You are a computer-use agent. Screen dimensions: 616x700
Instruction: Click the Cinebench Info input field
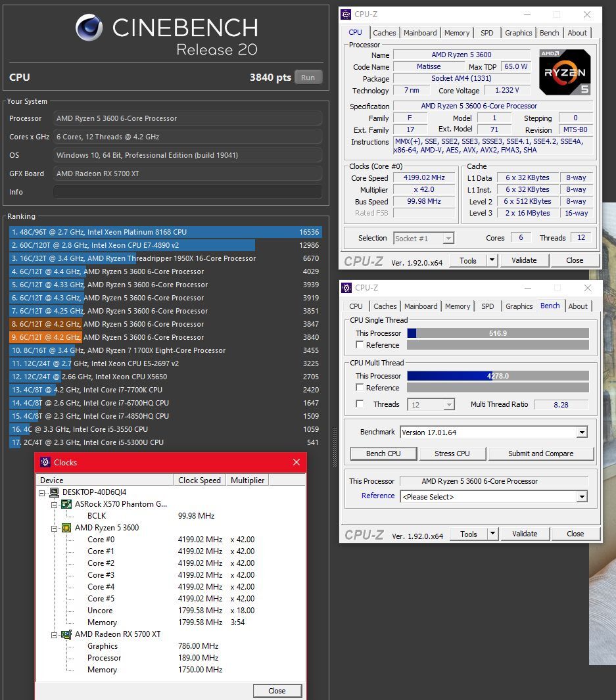[x=187, y=192]
